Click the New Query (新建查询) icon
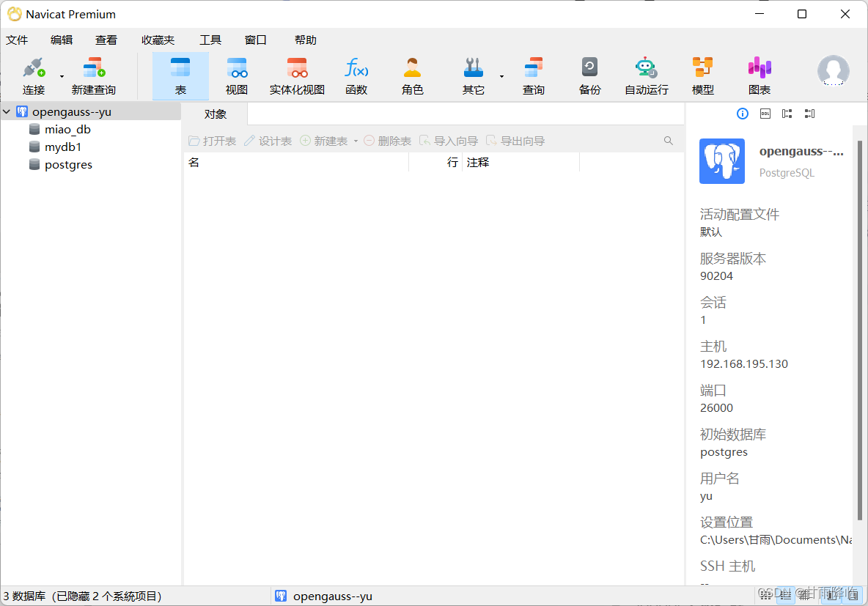This screenshot has height=606, width=868. point(94,75)
